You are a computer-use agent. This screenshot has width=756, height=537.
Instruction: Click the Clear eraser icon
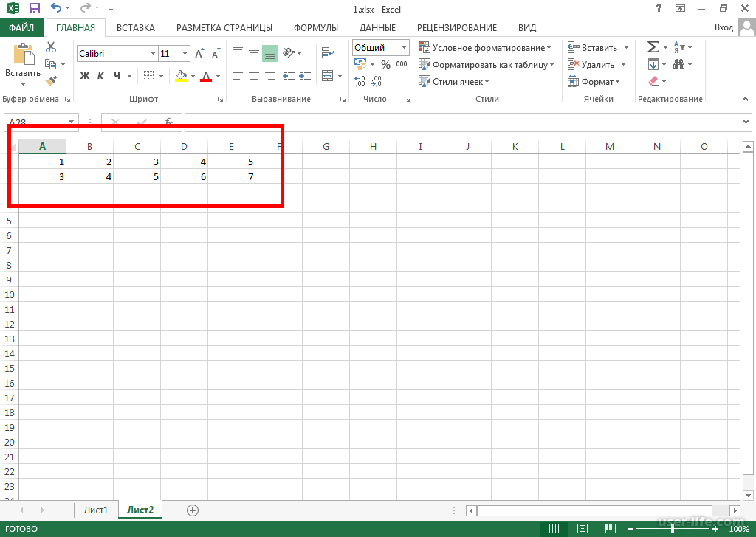[x=653, y=81]
